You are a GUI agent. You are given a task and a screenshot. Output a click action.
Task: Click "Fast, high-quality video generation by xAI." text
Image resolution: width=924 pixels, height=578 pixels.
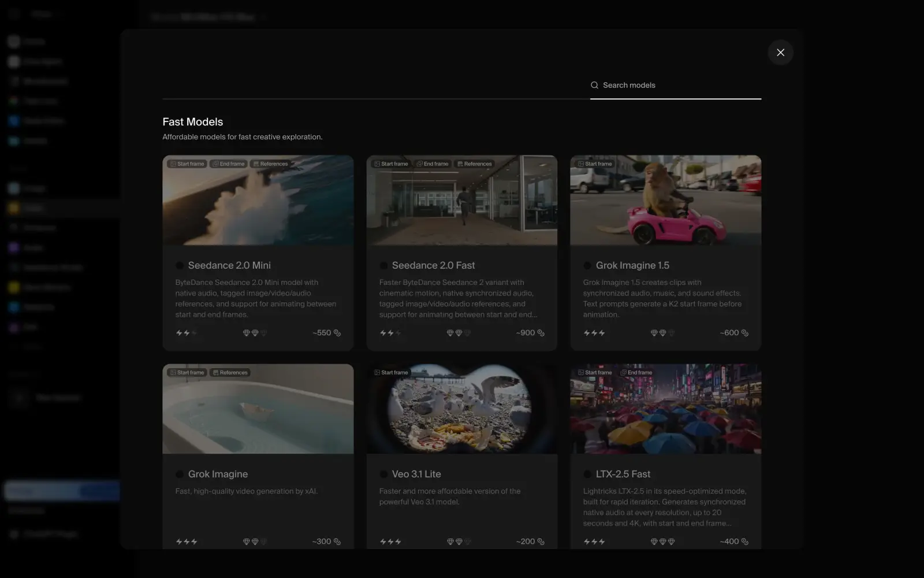pos(247,491)
